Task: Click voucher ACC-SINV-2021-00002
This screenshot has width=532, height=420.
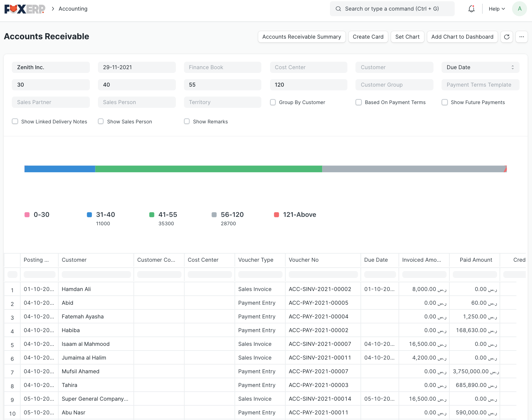Action: point(320,289)
